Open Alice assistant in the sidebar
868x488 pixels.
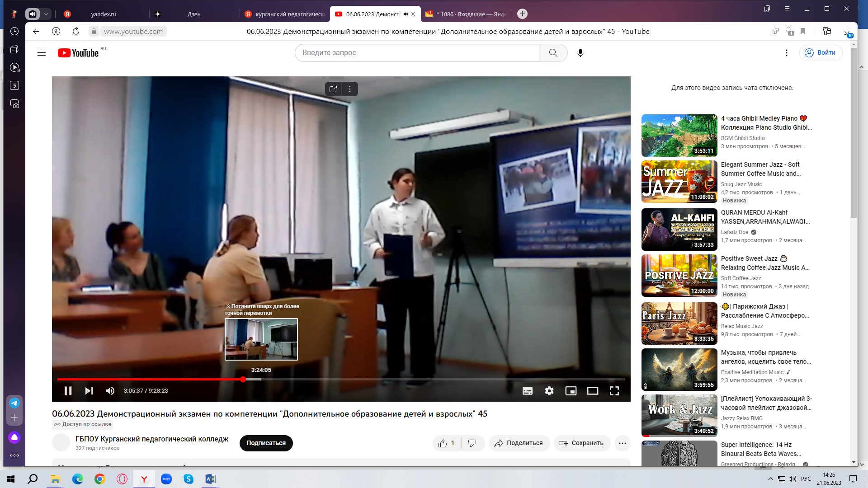[14, 437]
